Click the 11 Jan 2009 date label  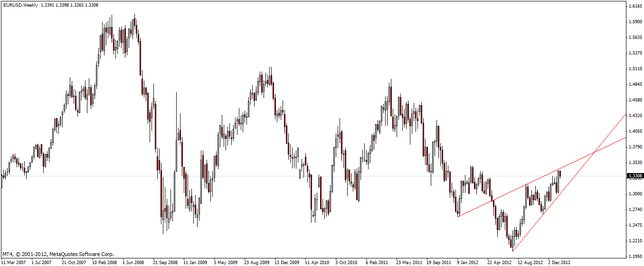(196, 262)
